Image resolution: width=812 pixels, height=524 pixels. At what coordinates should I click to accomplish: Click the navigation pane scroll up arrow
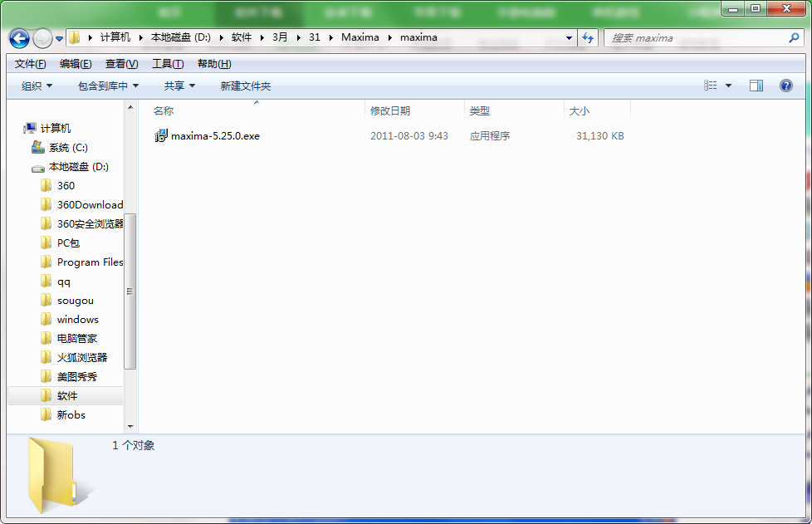[130, 107]
